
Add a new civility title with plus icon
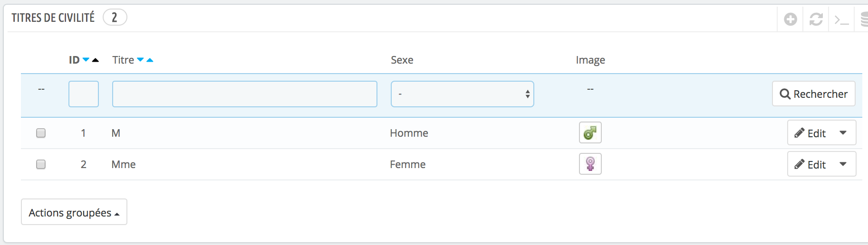(x=791, y=19)
